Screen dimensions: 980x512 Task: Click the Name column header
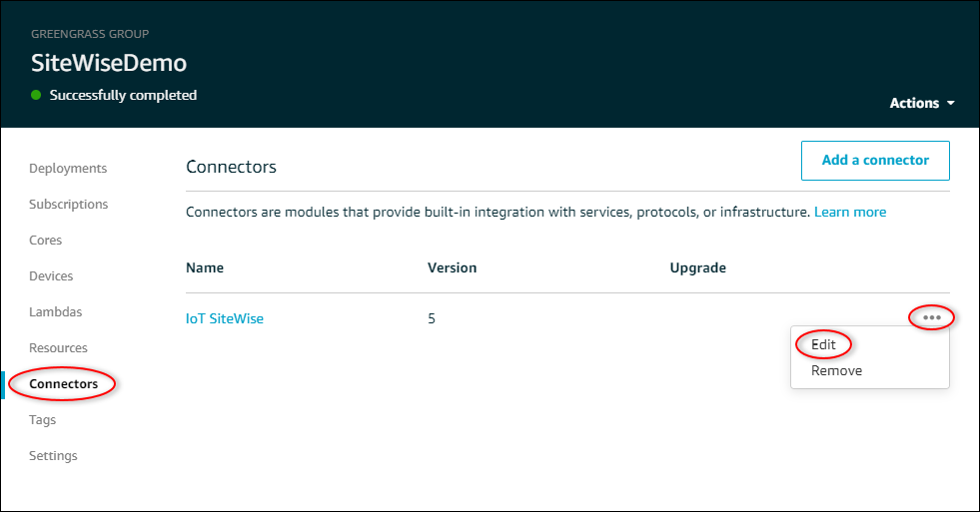pyautogui.click(x=205, y=267)
